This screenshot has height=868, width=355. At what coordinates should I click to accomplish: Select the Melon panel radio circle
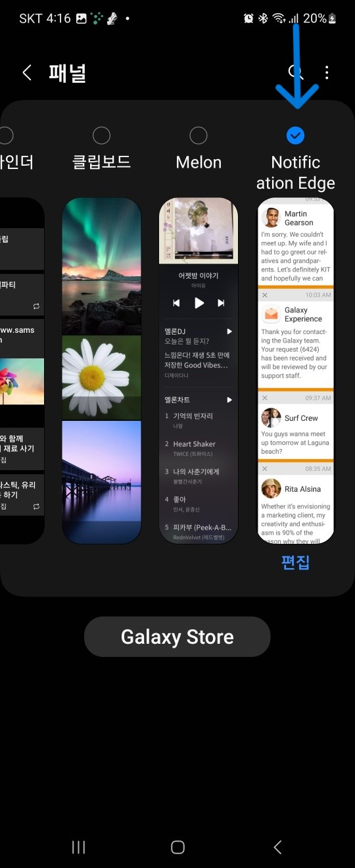199,135
